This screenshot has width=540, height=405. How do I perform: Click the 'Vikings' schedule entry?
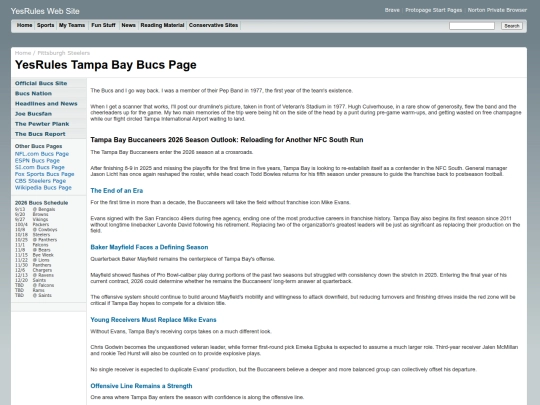coord(40,219)
